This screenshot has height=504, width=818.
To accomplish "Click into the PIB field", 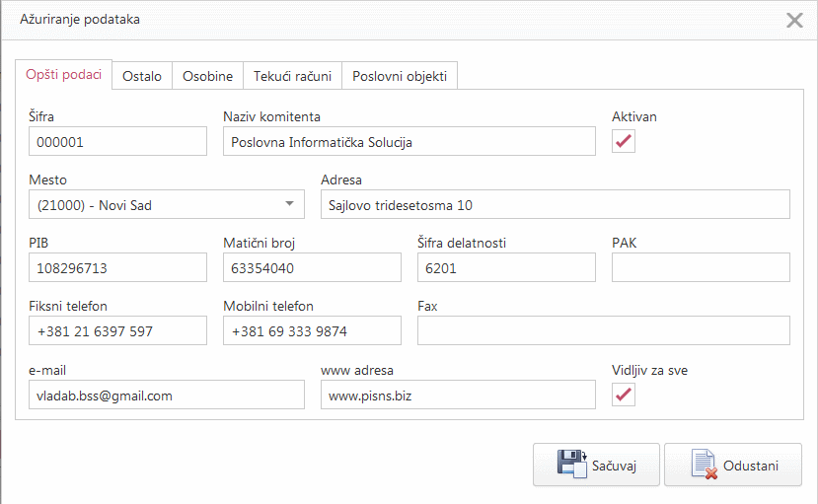I will click(117, 268).
